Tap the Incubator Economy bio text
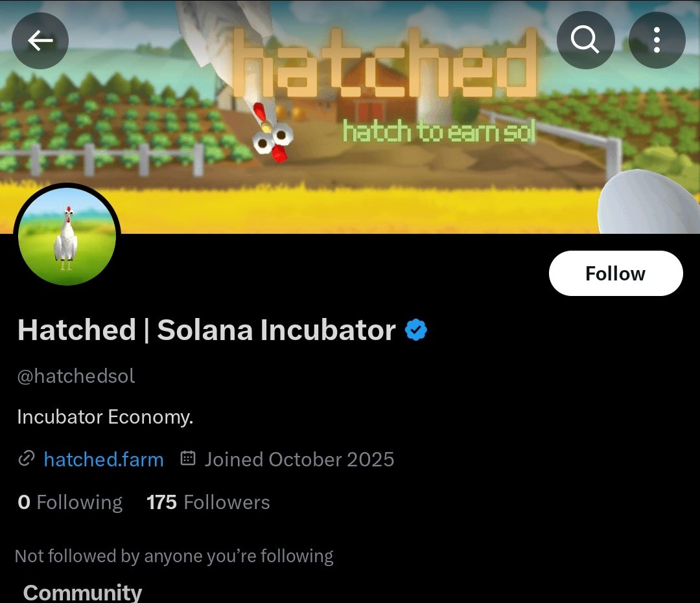 105,416
